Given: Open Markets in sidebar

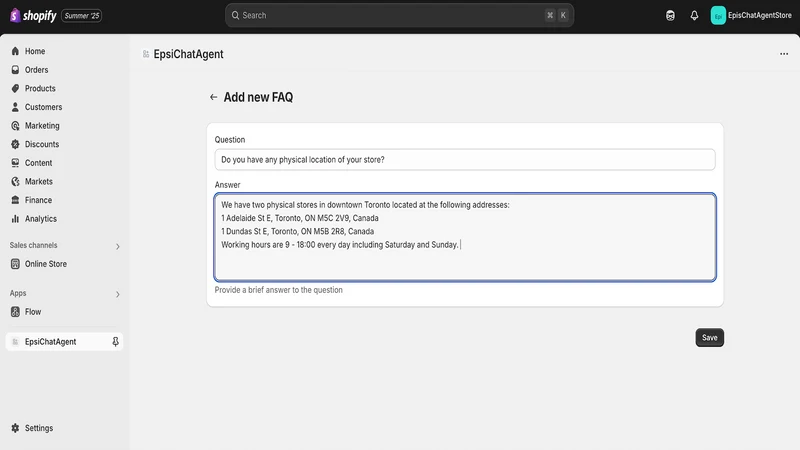Looking at the screenshot, I should pos(38,182).
